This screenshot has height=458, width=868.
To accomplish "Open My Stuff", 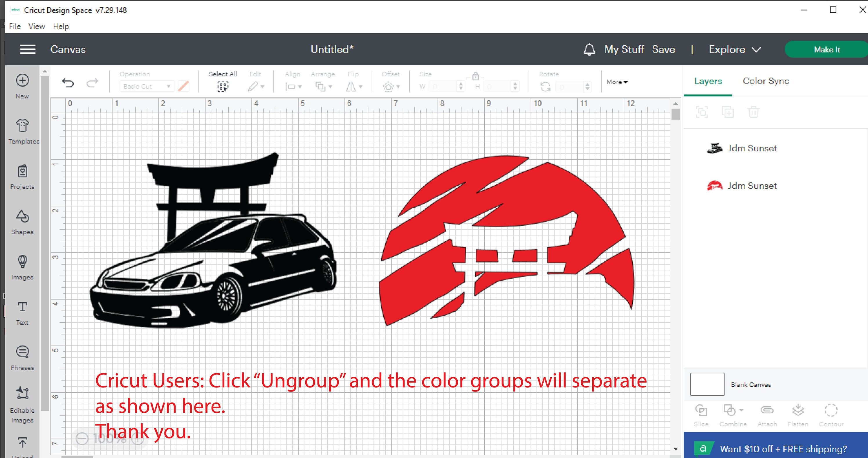I will coord(624,50).
